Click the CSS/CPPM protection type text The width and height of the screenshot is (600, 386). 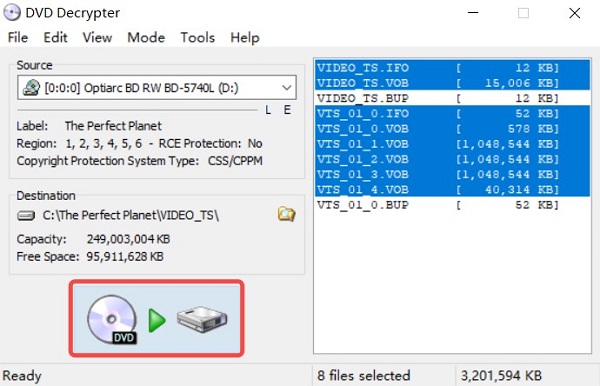point(235,161)
